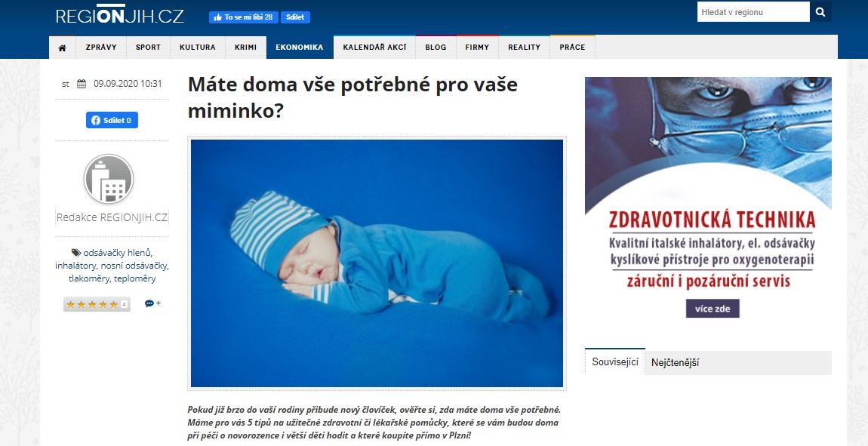The width and height of the screenshot is (868, 446).
Task: Open the Kalendář akcí menu item
Action: click(375, 48)
